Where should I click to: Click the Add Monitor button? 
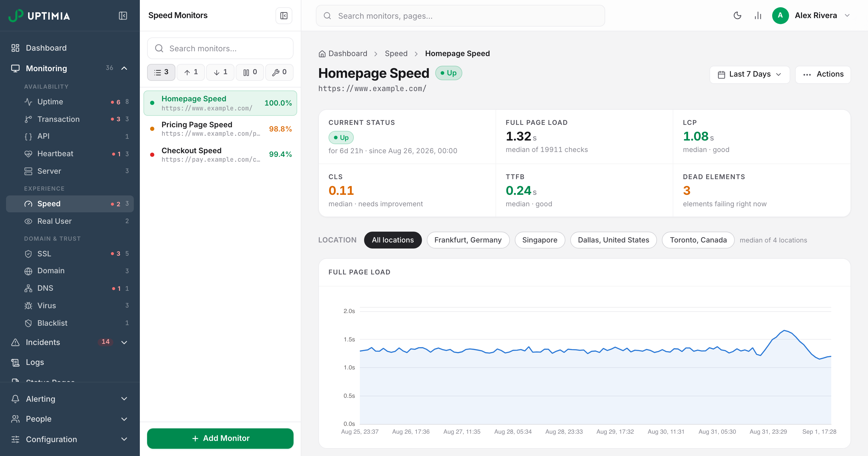[220, 439]
